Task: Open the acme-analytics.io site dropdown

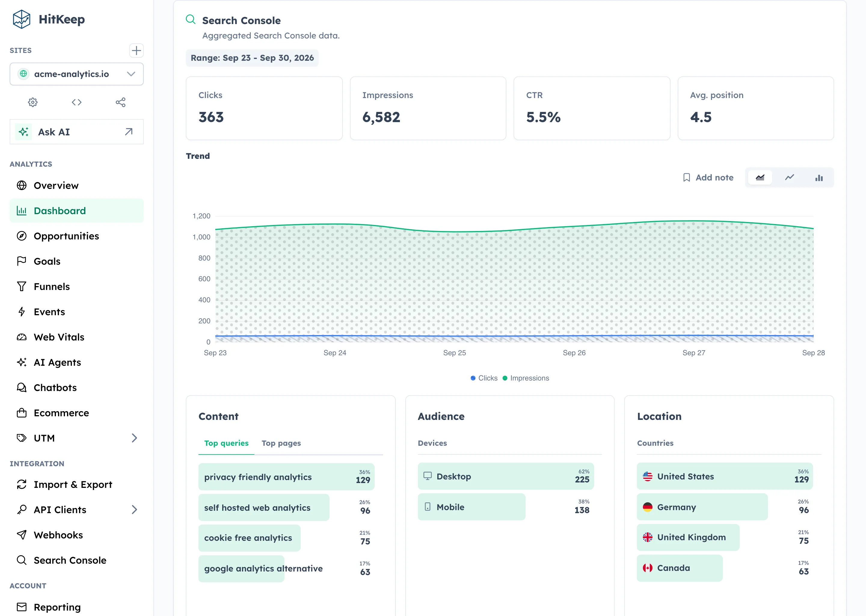Action: click(x=77, y=74)
